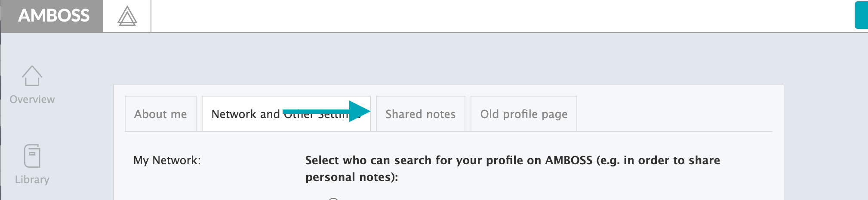Select the Network and Other Settings tab
868x200 pixels.
pyautogui.click(x=286, y=114)
